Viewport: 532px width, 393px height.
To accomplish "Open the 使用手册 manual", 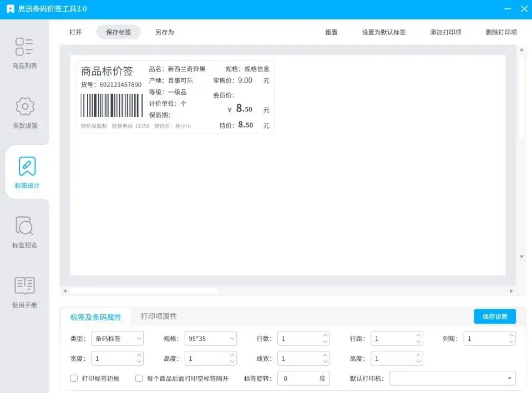I will (x=24, y=292).
